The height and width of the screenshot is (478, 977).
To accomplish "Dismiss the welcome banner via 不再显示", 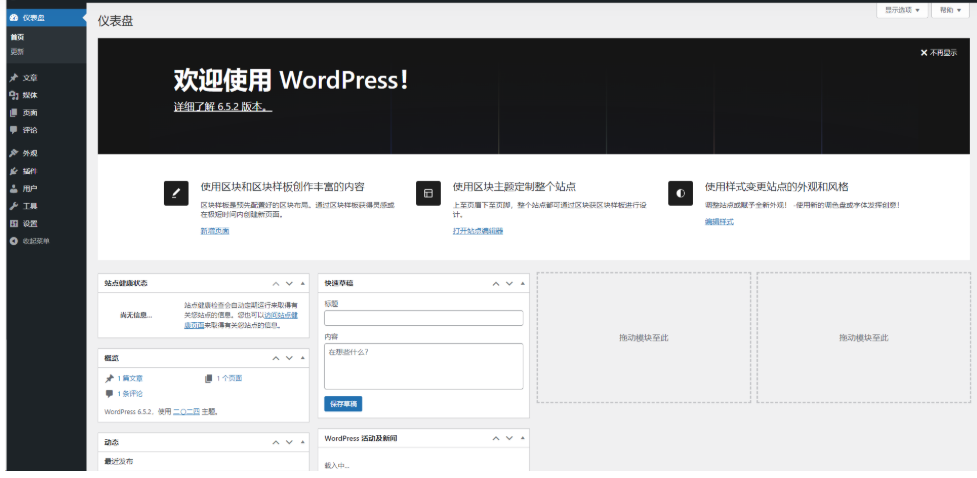I will pyautogui.click(x=938, y=53).
